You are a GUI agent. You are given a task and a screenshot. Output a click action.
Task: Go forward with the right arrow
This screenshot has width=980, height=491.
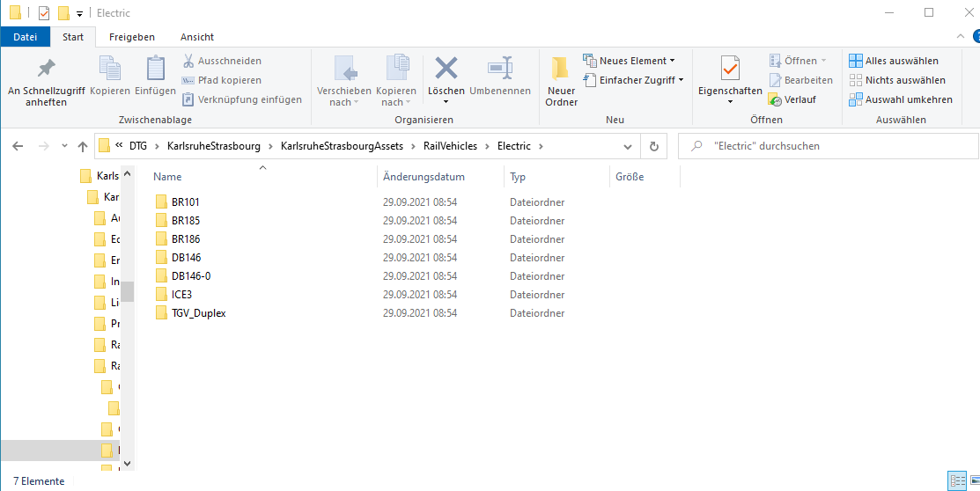pyautogui.click(x=44, y=146)
